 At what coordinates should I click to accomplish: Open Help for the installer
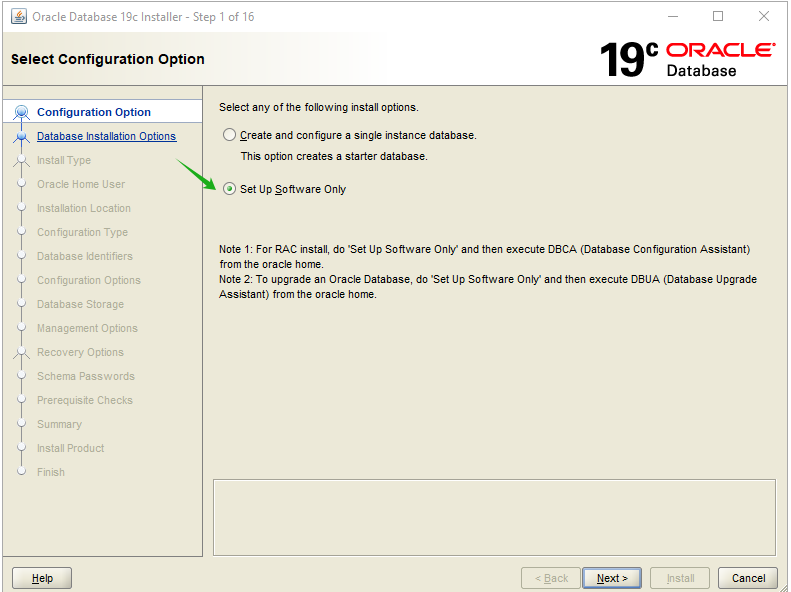42,578
